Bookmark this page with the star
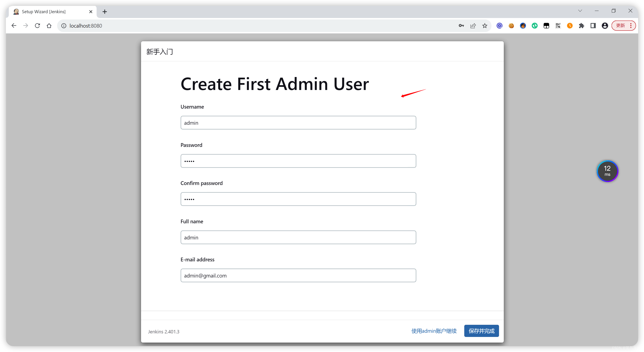 (x=485, y=26)
